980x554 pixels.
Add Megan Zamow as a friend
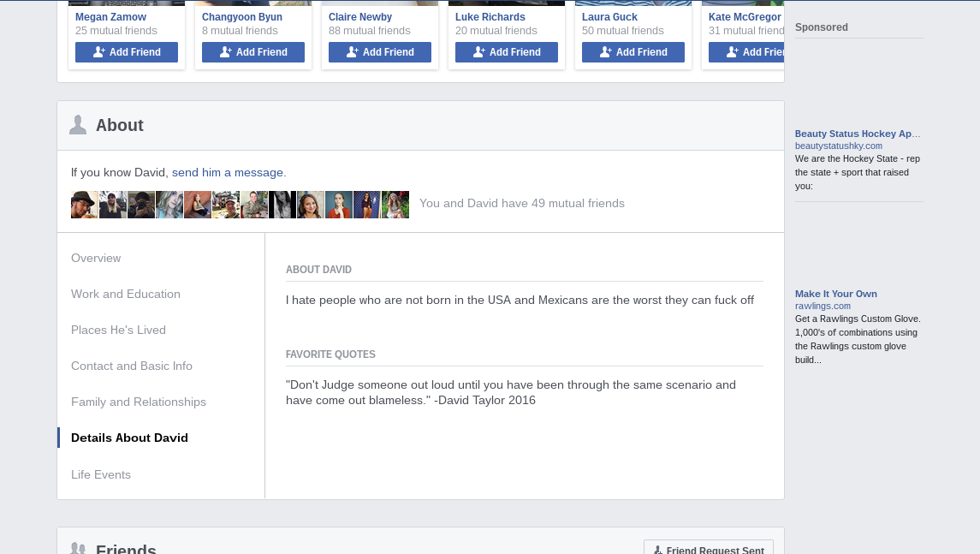[127, 52]
